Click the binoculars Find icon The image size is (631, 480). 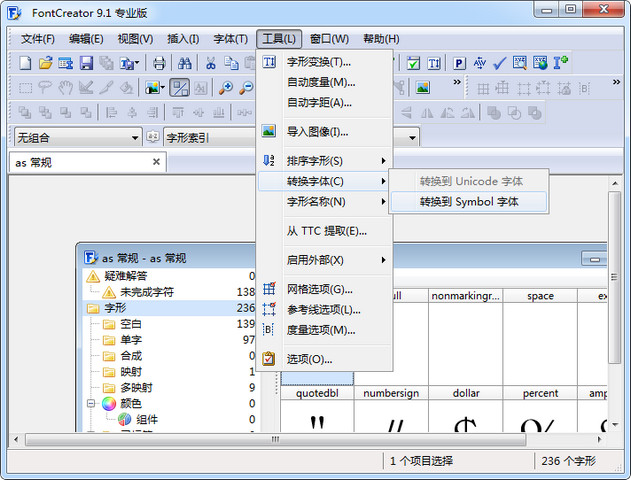(x=184, y=63)
